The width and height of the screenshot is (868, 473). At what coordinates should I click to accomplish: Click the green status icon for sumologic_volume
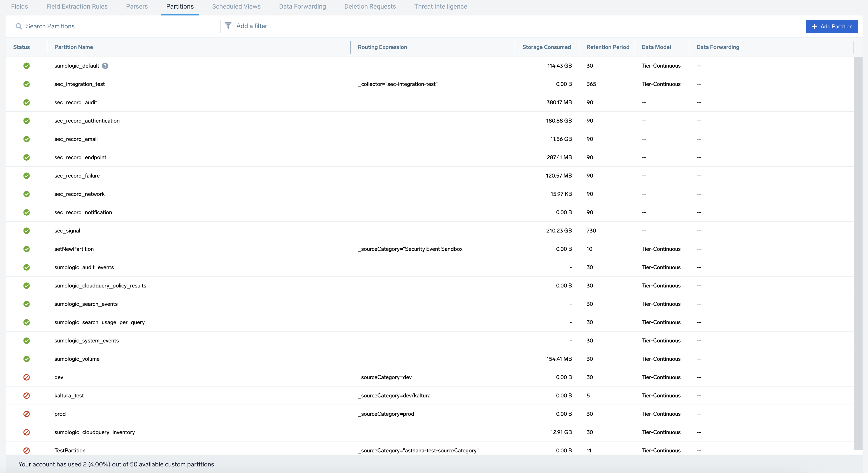27,359
